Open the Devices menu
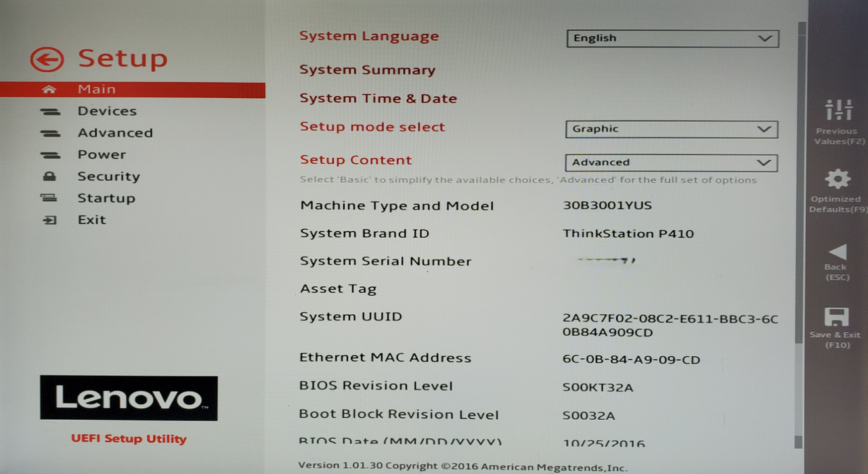The height and width of the screenshot is (474, 868). 107,111
